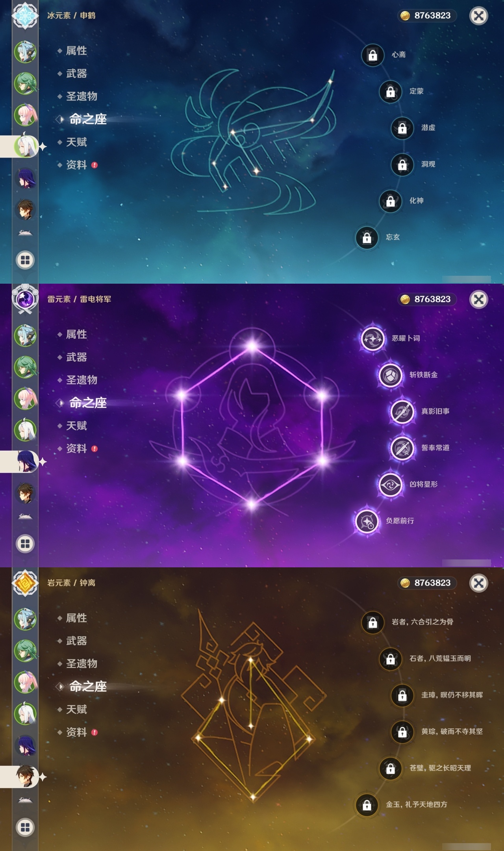This screenshot has height=851, width=504.
Task: Open the locked 潜虚 constellation node
Action: (402, 128)
